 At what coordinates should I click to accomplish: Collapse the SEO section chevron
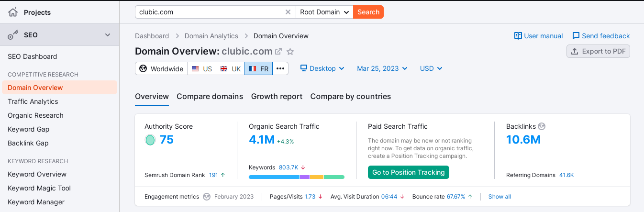(x=108, y=35)
